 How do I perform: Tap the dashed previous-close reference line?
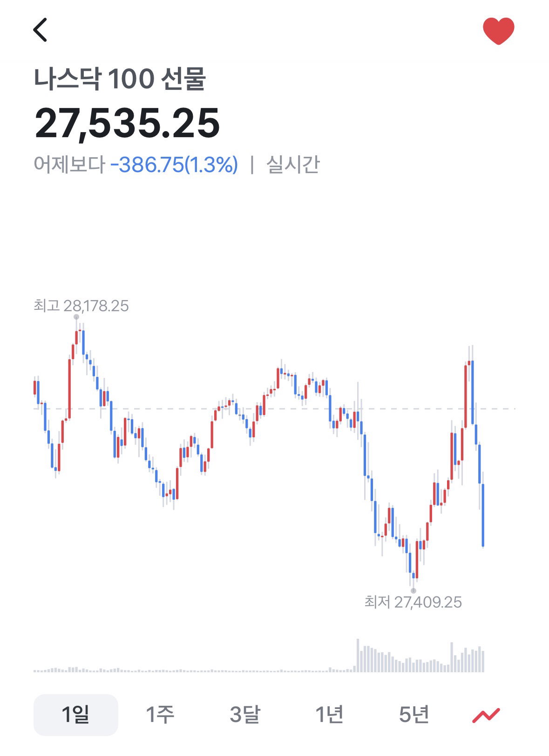tap(275, 408)
